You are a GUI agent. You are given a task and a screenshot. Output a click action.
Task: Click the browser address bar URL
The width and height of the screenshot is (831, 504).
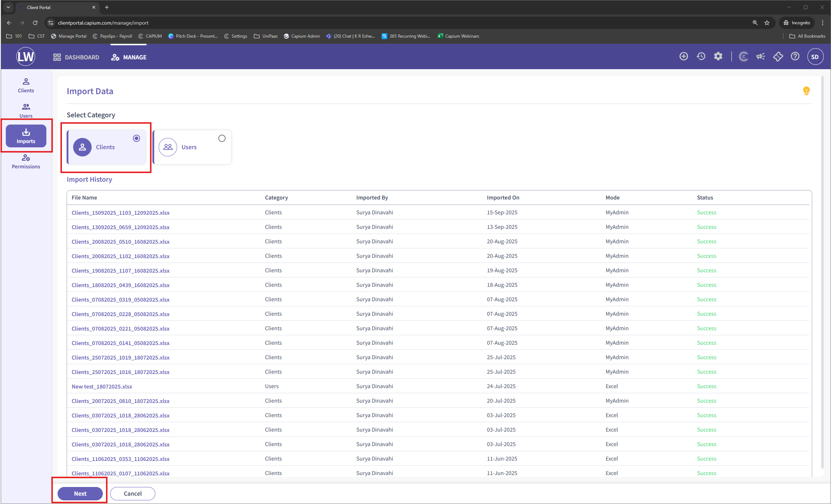pos(103,23)
